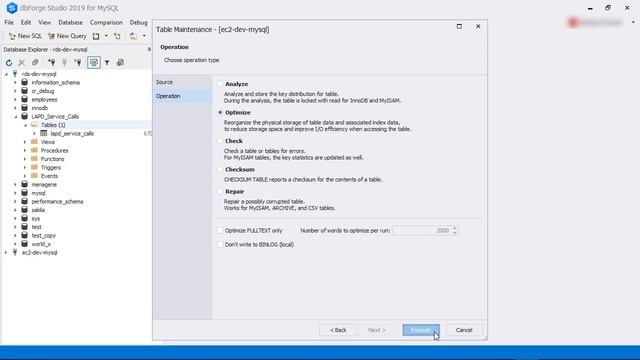Viewport: 640px width, 360px height.
Task: Open the Comparison menu
Action: click(x=106, y=22)
